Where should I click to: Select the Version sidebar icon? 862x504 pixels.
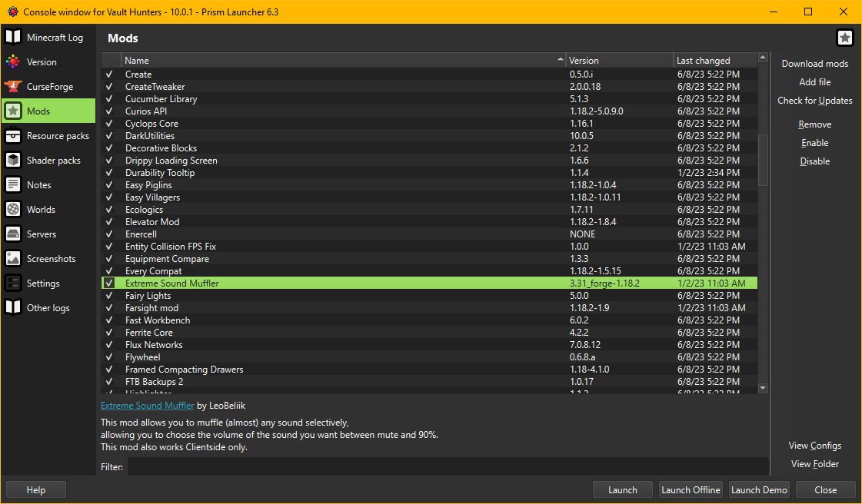point(13,61)
